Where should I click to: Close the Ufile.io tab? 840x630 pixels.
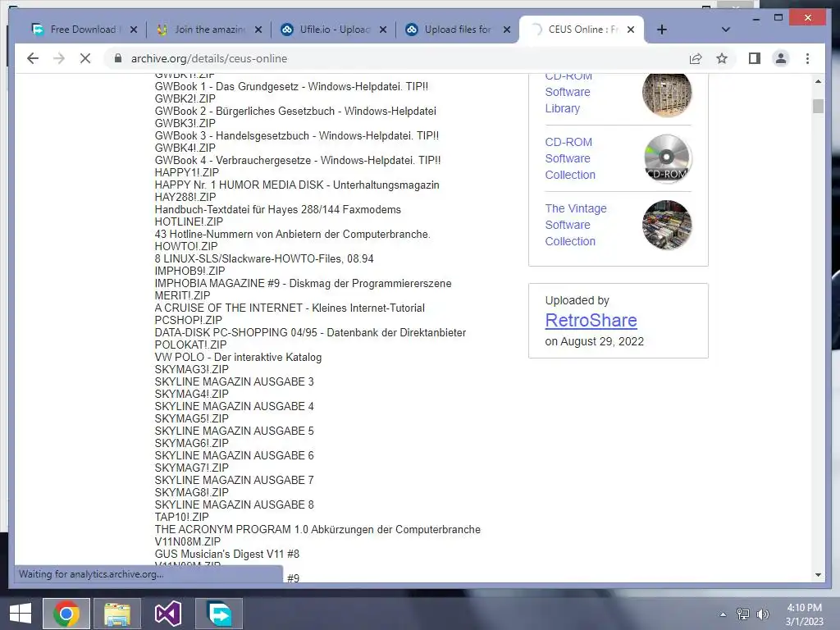(x=383, y=30)
